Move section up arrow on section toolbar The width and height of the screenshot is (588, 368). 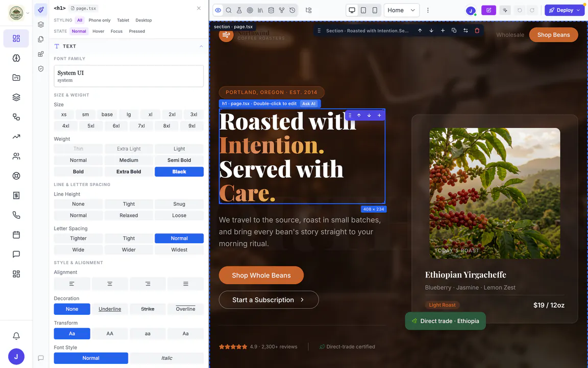pos(420,31)
